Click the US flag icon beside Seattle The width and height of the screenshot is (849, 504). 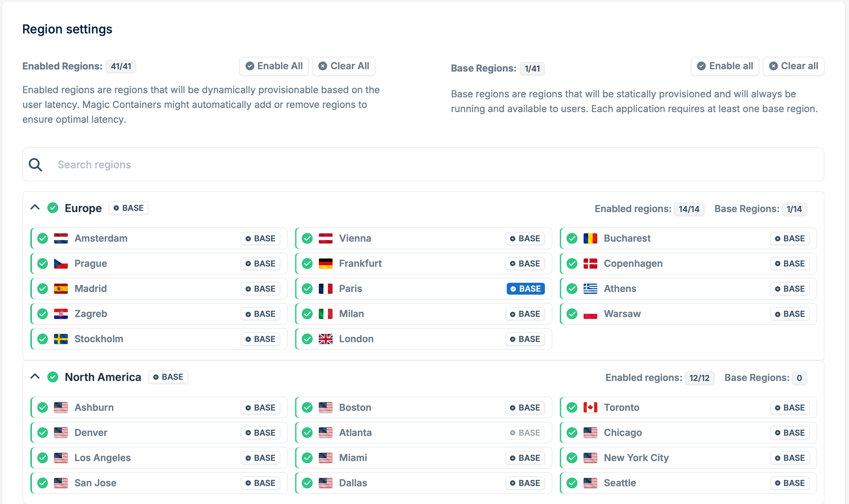coord(590,483)
